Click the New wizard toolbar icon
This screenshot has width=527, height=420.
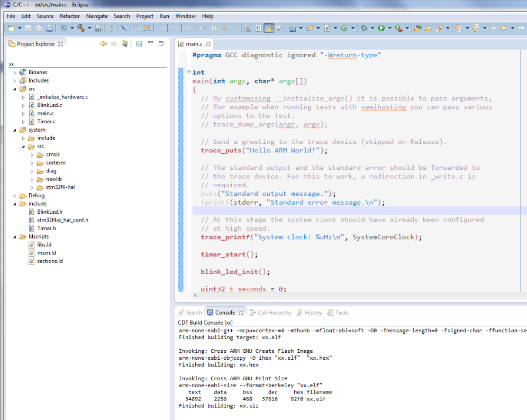(x=12, y=28)
